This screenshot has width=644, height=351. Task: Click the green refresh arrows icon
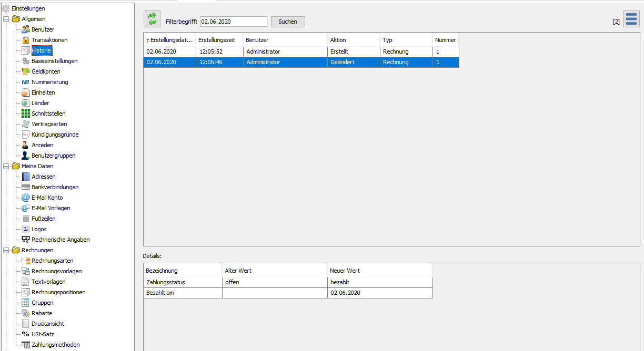point(152,19)
